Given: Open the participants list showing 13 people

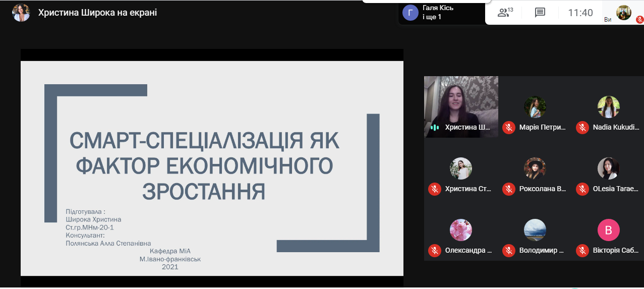Looking at the screenshot, I should point(505,13).
